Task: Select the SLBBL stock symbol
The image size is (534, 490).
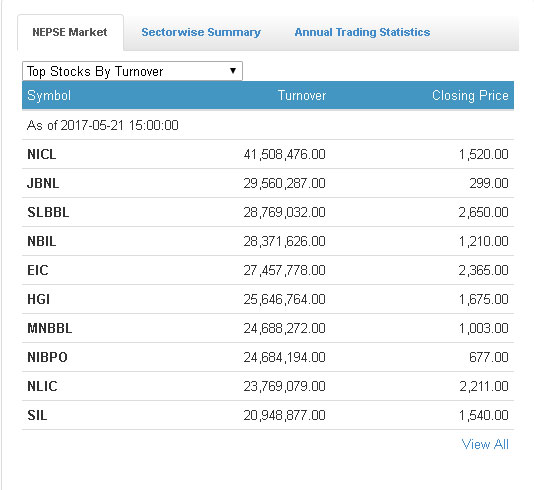Action: click(48, 212)
